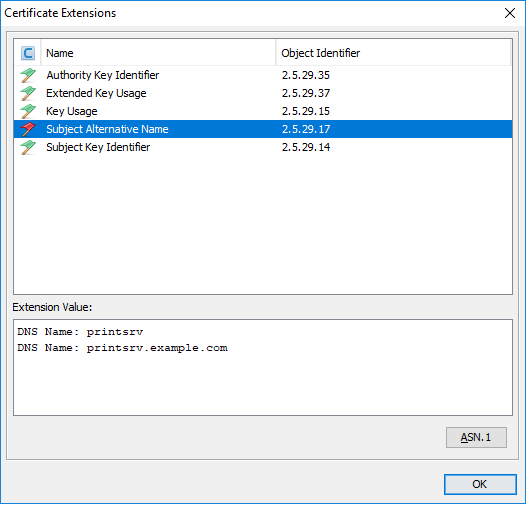This screenshot has height=505, width=526.
Task: Sort the list by the Name column header
Action: pyautogui.click(x=158, y=53)
